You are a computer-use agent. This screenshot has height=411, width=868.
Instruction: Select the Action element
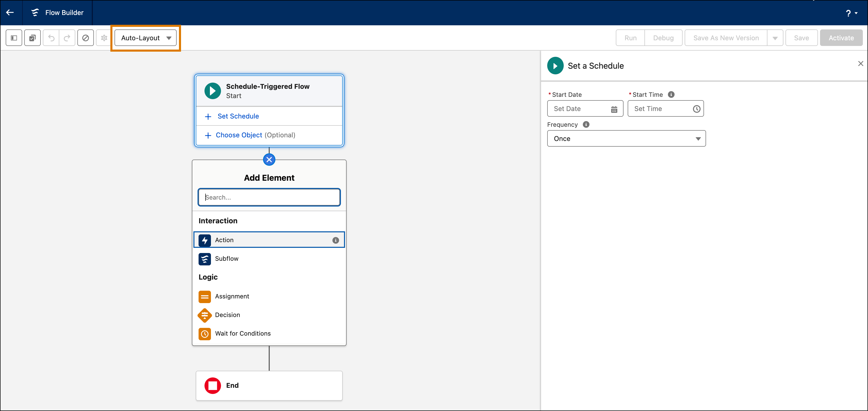(269, 240)
